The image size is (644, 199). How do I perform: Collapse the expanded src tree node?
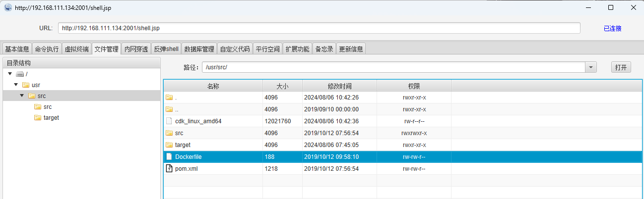[22, 96]
